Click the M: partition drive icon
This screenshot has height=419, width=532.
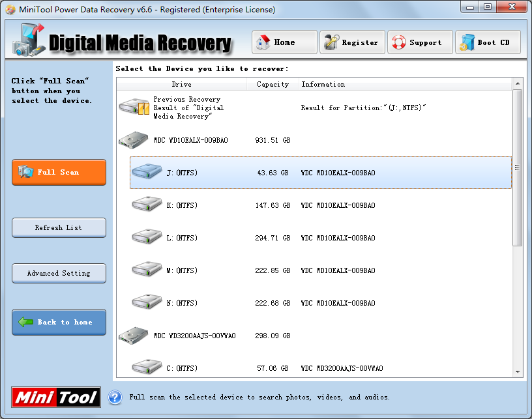147,269
